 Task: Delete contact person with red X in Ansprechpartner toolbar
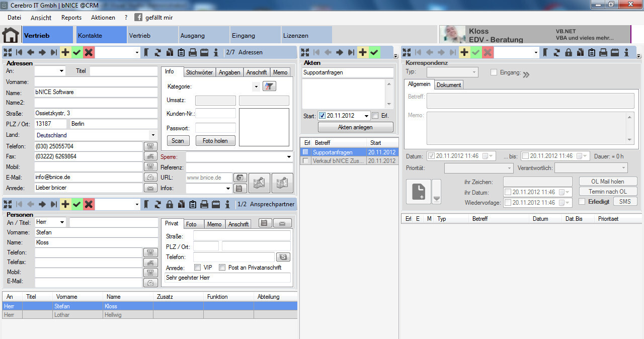pyautogui.click(x=89, y=204)
